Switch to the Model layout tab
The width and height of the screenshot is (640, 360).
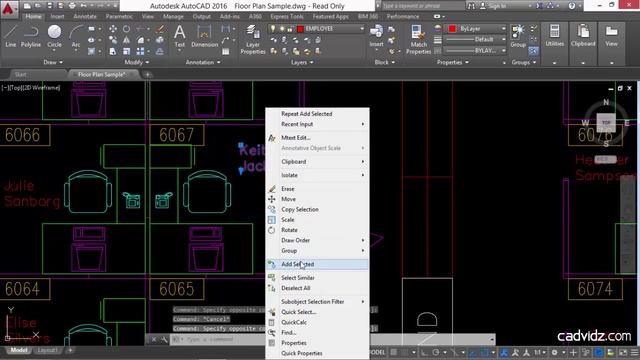pos(18,351)
